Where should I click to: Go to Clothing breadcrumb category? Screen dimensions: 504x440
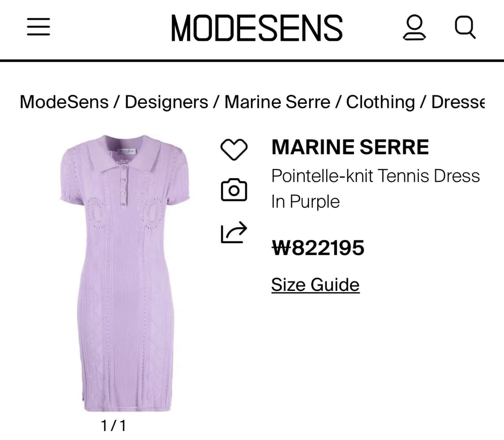(380, 102)
